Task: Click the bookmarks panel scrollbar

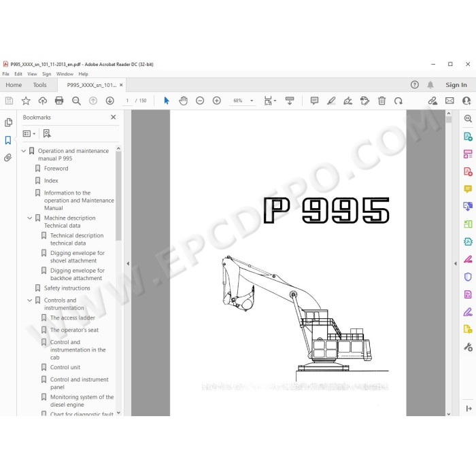Action: click(x=118, y=196)
